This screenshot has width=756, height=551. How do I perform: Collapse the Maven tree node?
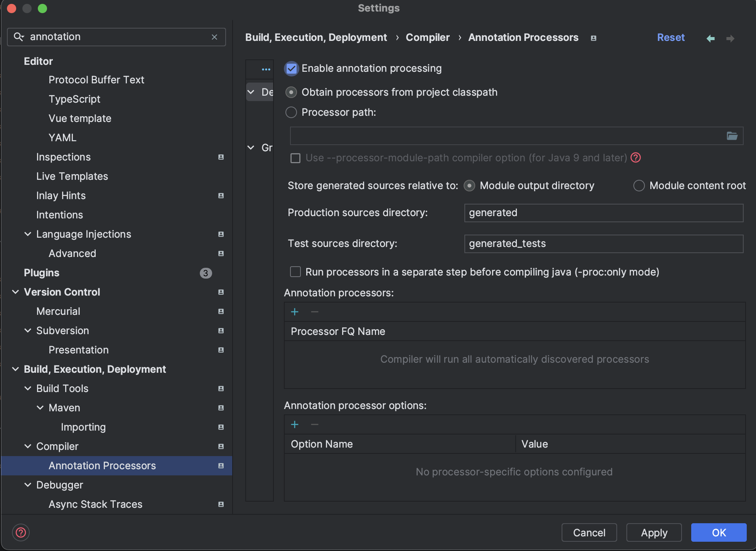(40, 408)
